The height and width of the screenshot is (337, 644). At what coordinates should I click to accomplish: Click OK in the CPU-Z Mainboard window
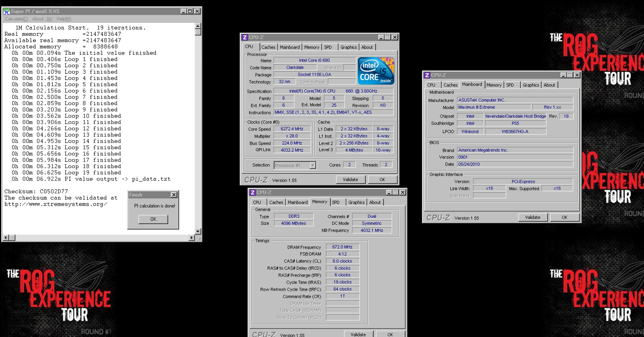pyautogui.click(x=565, y=217)
